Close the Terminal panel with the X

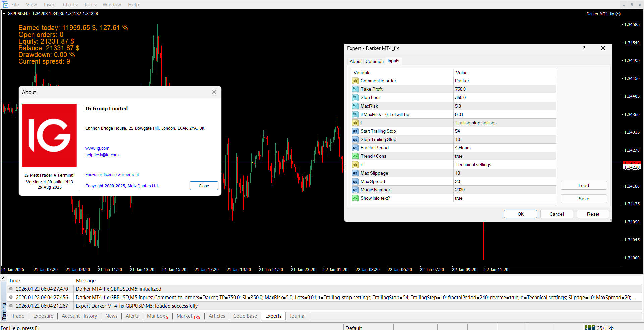coord(3,278)
